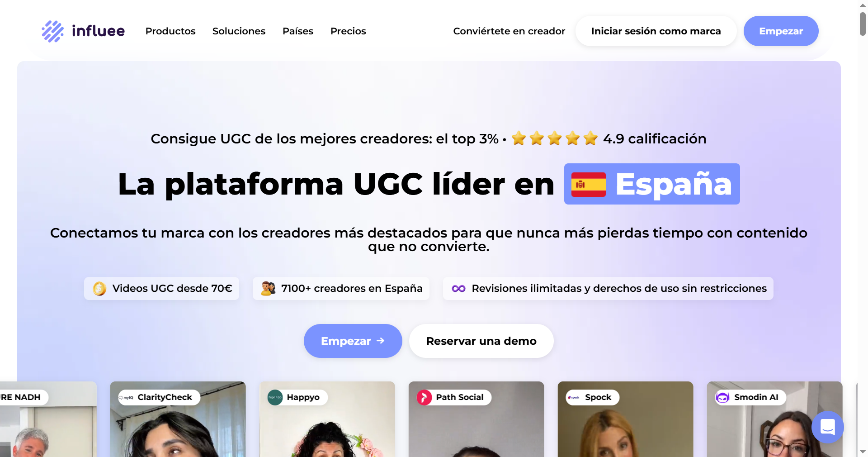Viewport: 868px width, 457px height.
Task: Open the Países menu
Action: [x=298, y=31]
